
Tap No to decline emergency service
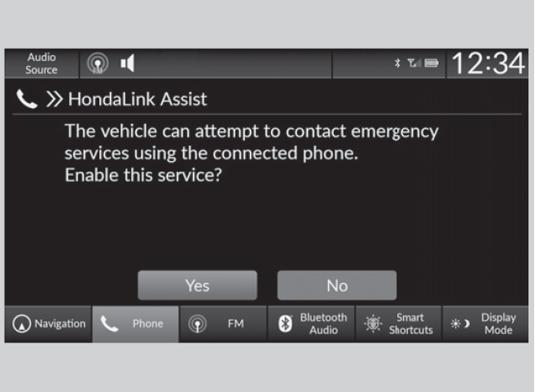[x=337, y=285]
